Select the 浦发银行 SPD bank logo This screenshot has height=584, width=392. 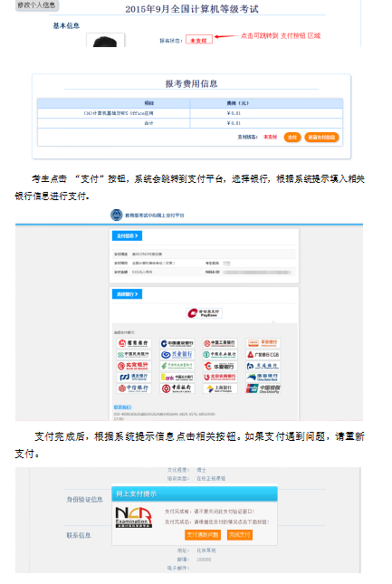[x=134, y=378]
